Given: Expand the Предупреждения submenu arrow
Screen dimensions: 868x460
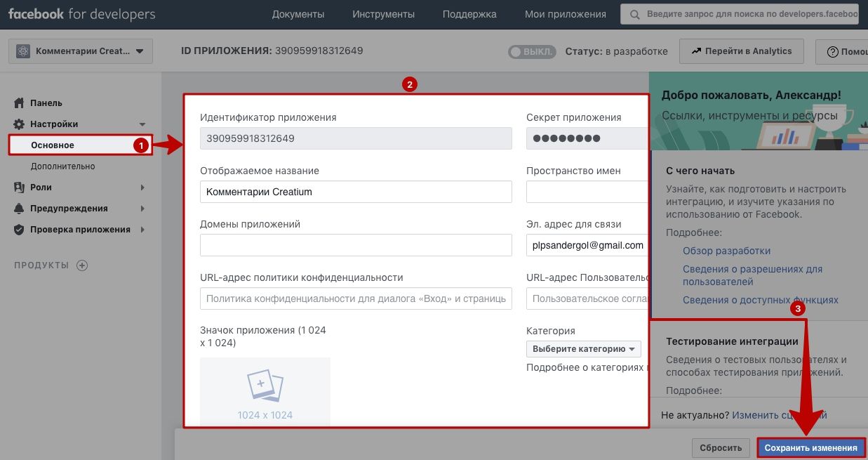Looking at the screenshot, I should pyautogui.click(x=142, y=209).
